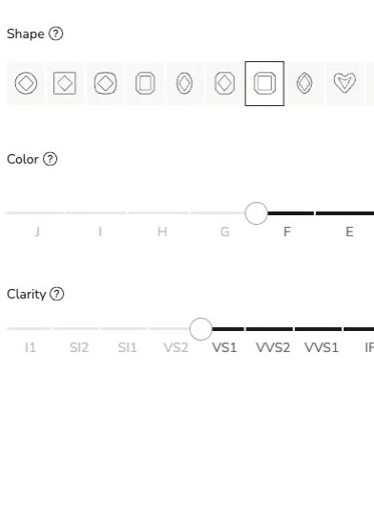Image resolution: width=374 pixels, height=506 pixels.
Task: Open the Shape help question mark
Action: tap(56, 34)
